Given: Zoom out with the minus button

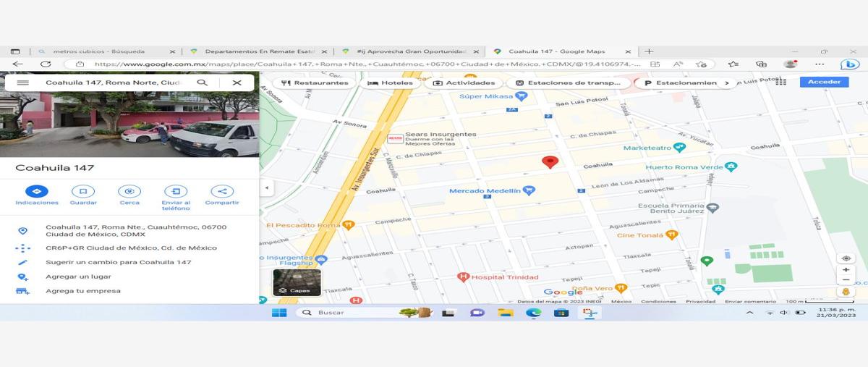Looking at the screenshot, I should coord(846,280).
